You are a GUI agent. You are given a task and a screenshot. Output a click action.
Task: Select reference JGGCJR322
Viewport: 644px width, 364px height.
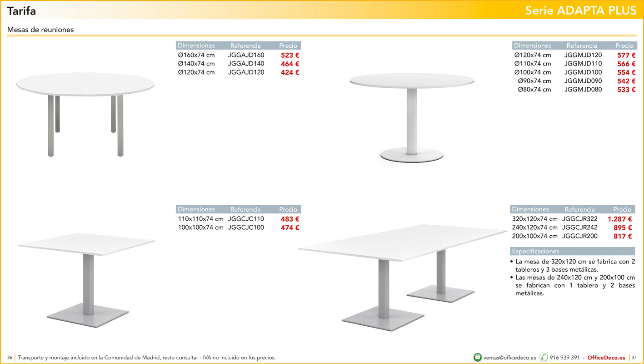[580, 219]
